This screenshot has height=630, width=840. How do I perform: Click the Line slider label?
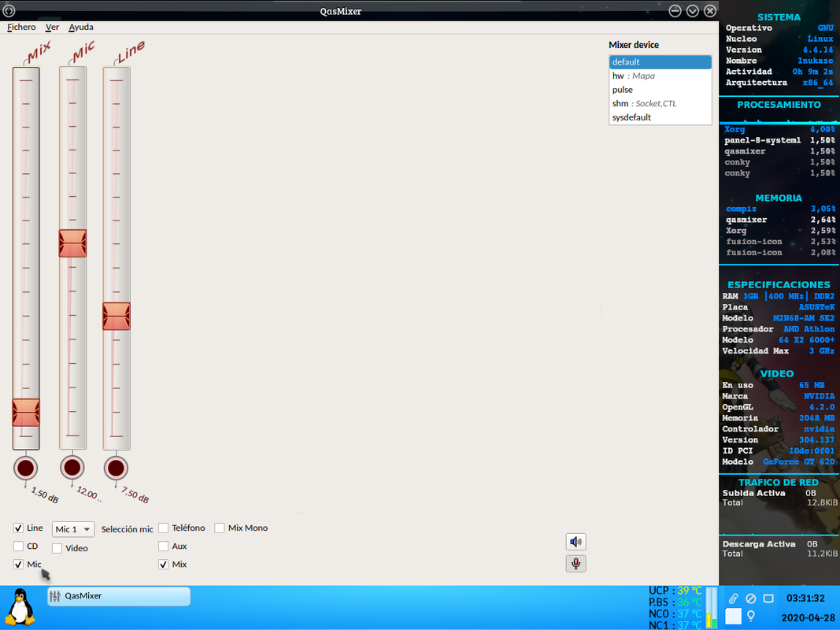pyautogui.click(x=131, y=52)
